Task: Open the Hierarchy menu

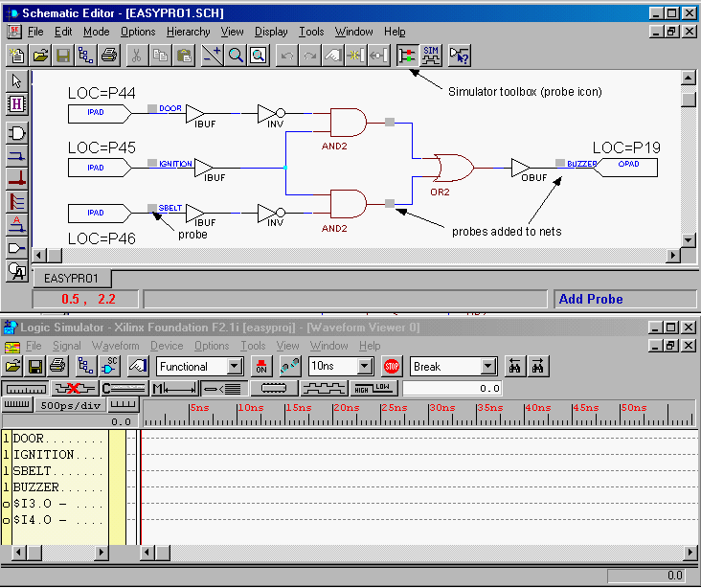Action: 188,32
